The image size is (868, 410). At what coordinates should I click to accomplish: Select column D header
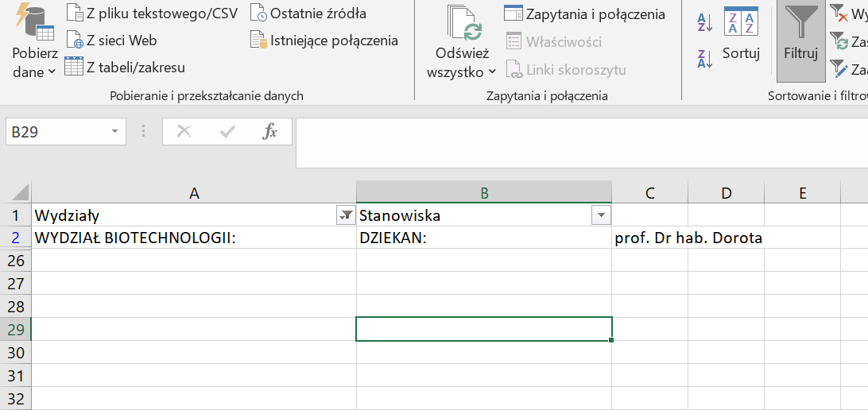click(727, 192)
